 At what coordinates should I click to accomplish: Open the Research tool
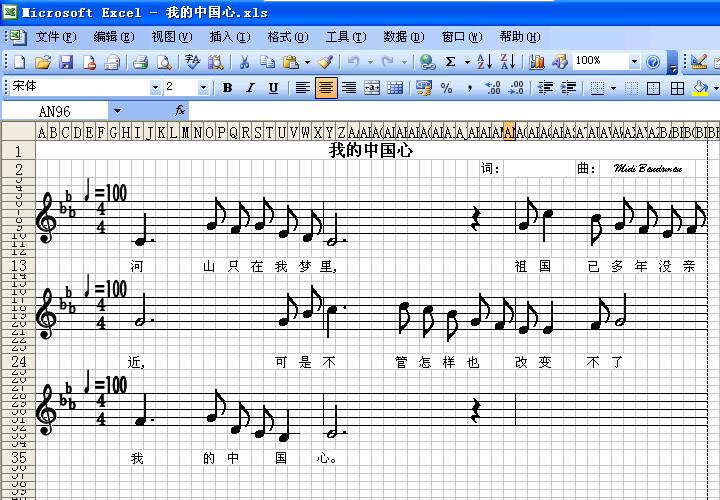[215, 62]
